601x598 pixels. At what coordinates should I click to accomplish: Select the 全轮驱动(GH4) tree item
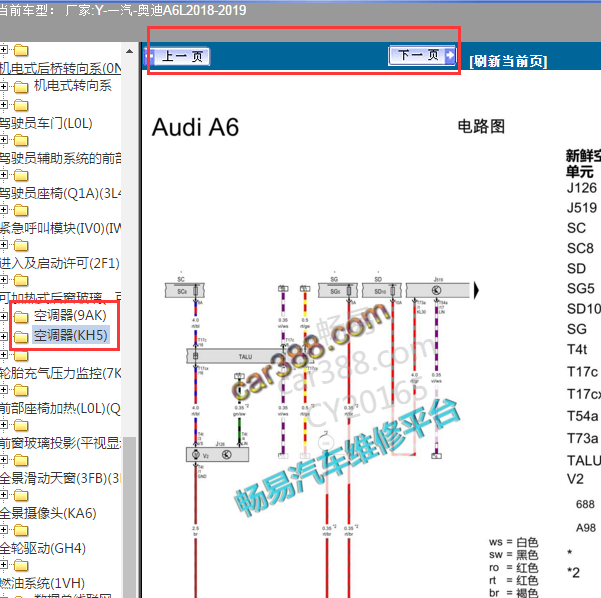coord(43,548)
